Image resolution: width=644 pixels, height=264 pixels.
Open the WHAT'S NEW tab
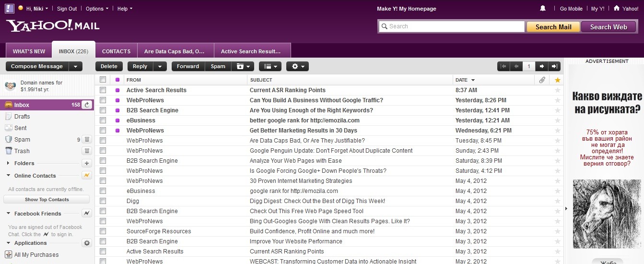[29, 51]
